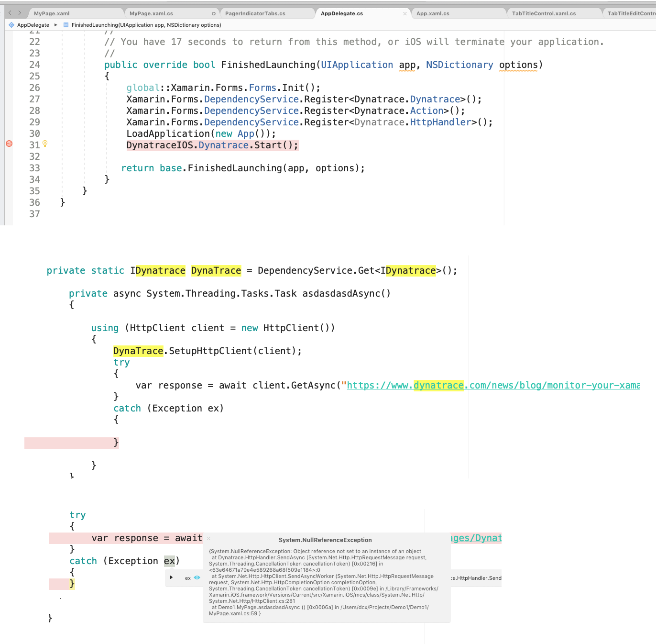Click line number 33 in the gutter
Screen dimensions: 656x644
pyautogui.click(x=34, y=168)
